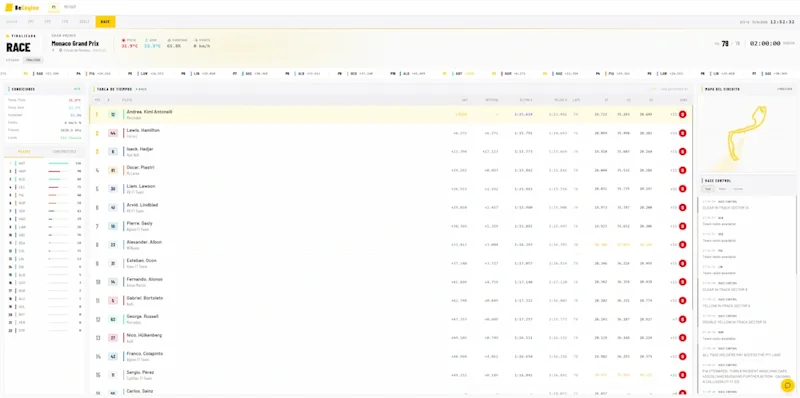Viewport: 800px width, 398px height.
Task: Click ANT points bar in standings
Action: point(58,163)
